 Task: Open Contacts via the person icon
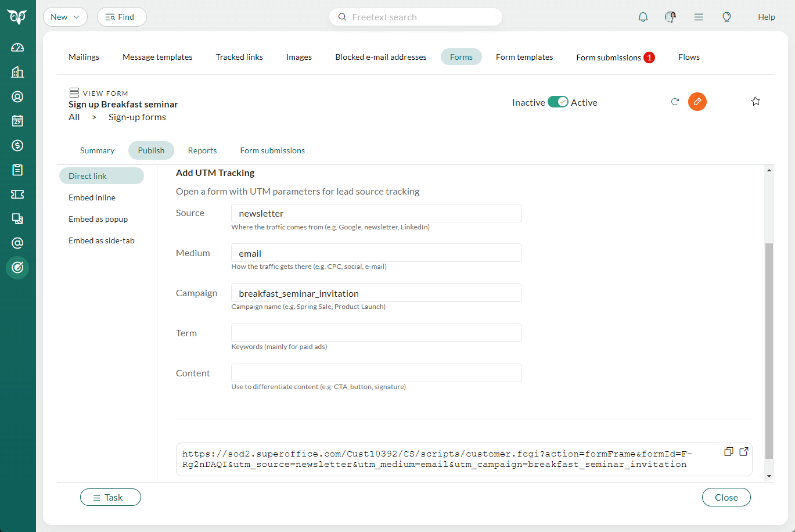click(x=17, y=96)
